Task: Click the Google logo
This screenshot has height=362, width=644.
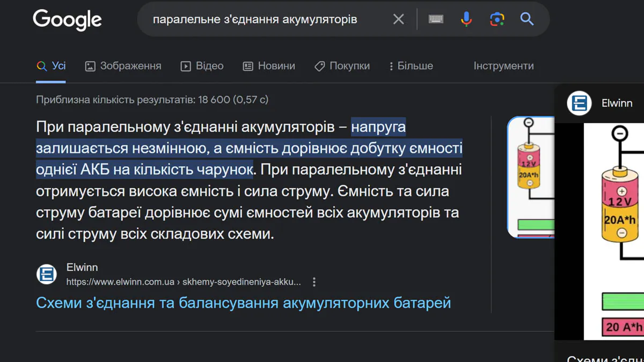Action: tap(67, 20)
